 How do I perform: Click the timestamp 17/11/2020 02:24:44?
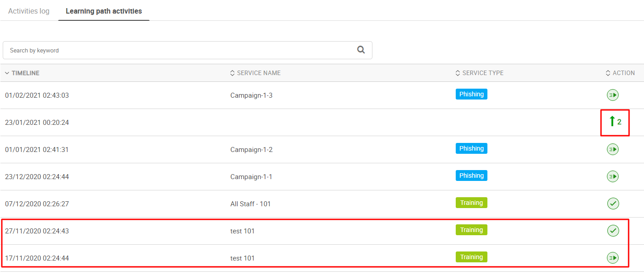pyautogui.click(x=37, y=258)
